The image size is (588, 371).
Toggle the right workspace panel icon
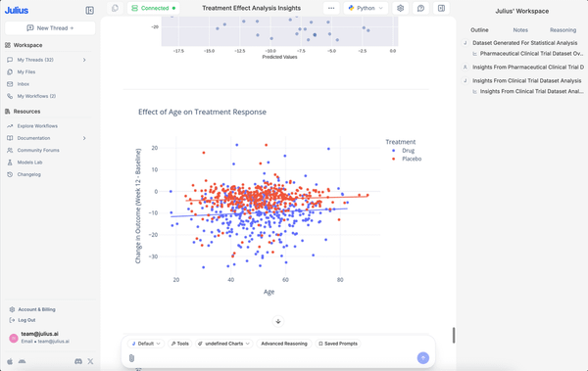point(441,8)
